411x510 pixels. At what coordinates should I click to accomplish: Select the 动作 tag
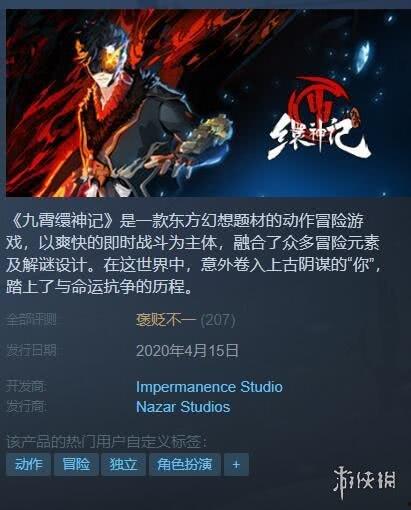pos(28,464)
